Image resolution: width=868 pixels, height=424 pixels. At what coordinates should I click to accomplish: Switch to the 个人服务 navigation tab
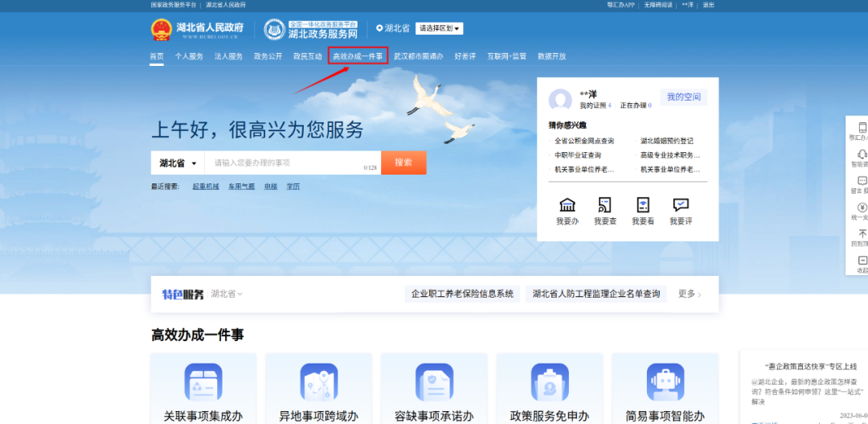coord(189,56)
